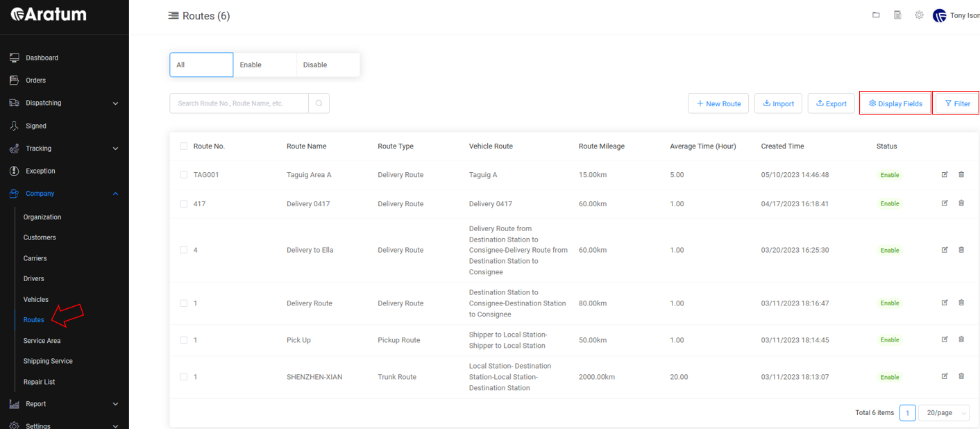
Task: Edit the Delivery to Ella route
Action: [x=945, y=250]
